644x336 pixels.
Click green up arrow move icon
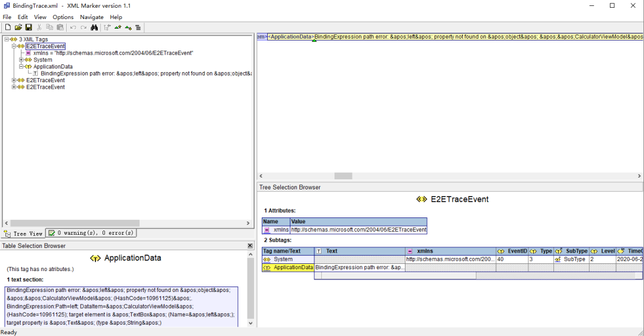click(118, 27)
